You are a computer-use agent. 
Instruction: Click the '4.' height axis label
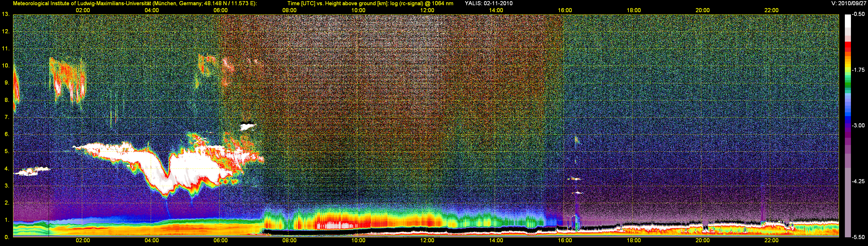(7, 168)
